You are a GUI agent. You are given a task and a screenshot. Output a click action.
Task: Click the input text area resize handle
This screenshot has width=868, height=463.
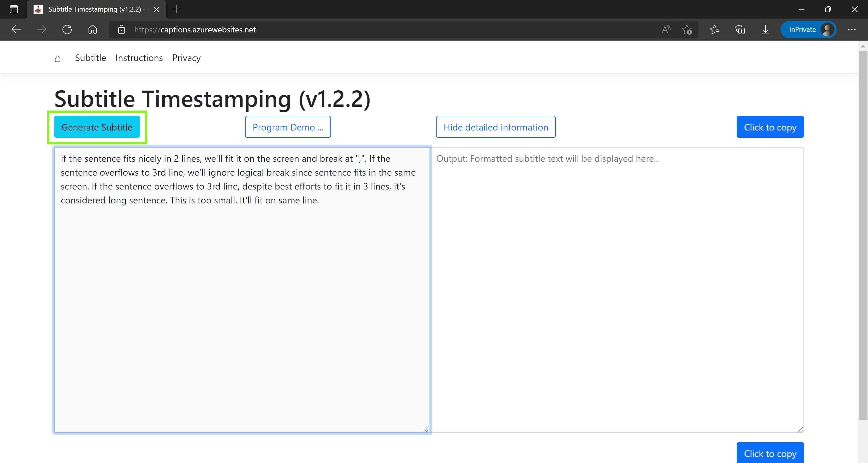coord(426,429)
